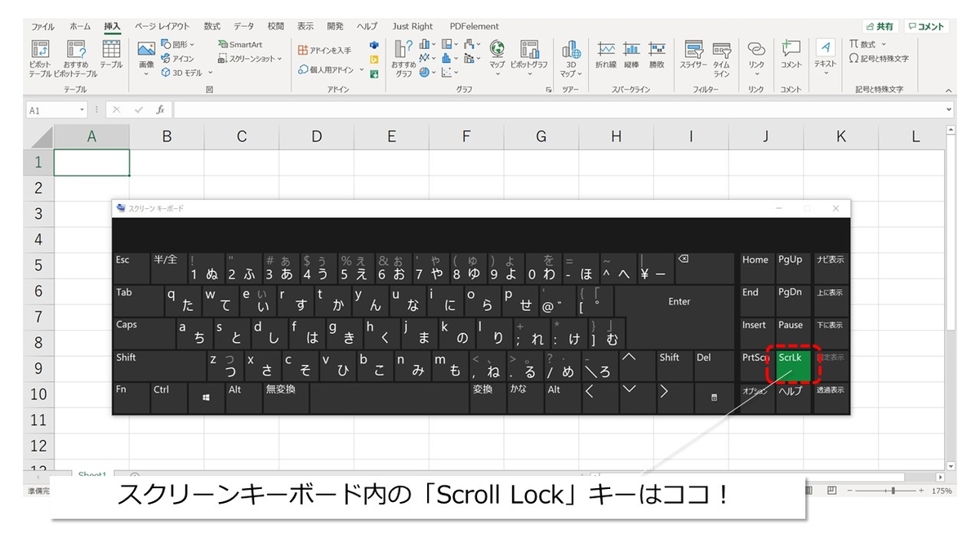Screen dimensions: 980x551
Task: Open the 数式 equation dropdown
Action: tap(884, 44)
